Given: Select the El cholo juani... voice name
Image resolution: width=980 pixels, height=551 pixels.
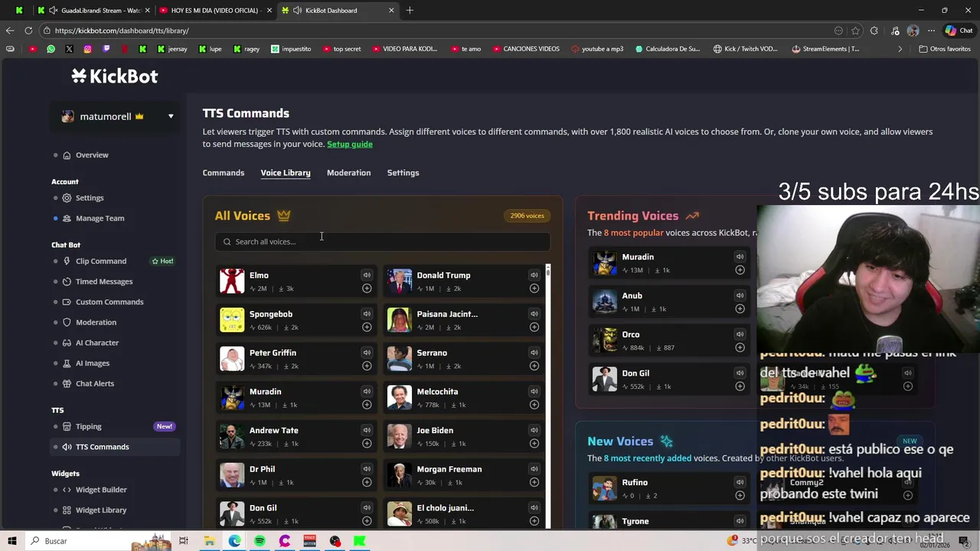Looking at the screenshot, I should pyautogui.click(x=445, y=508).
